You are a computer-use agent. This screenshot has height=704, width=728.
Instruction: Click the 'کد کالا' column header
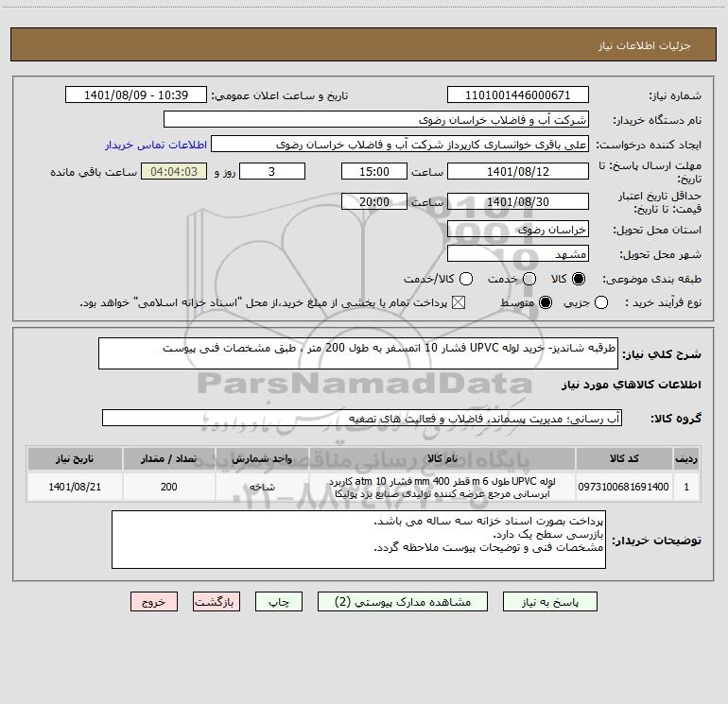point(624,458)
